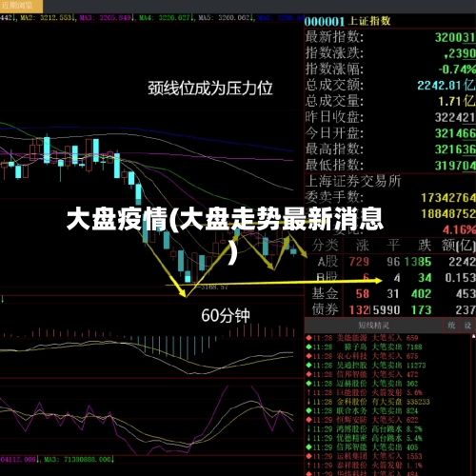Click the green diamond icon beside 獐子岛
This screenshot has width=476, height=476.
pos(308,347)
